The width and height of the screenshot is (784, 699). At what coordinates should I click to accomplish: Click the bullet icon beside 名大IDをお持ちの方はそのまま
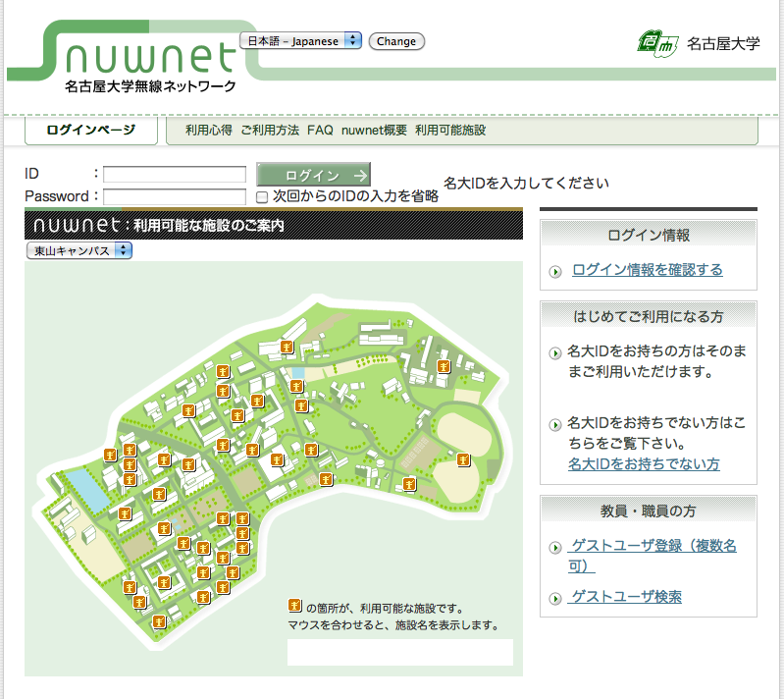click(x=555, y=353)
